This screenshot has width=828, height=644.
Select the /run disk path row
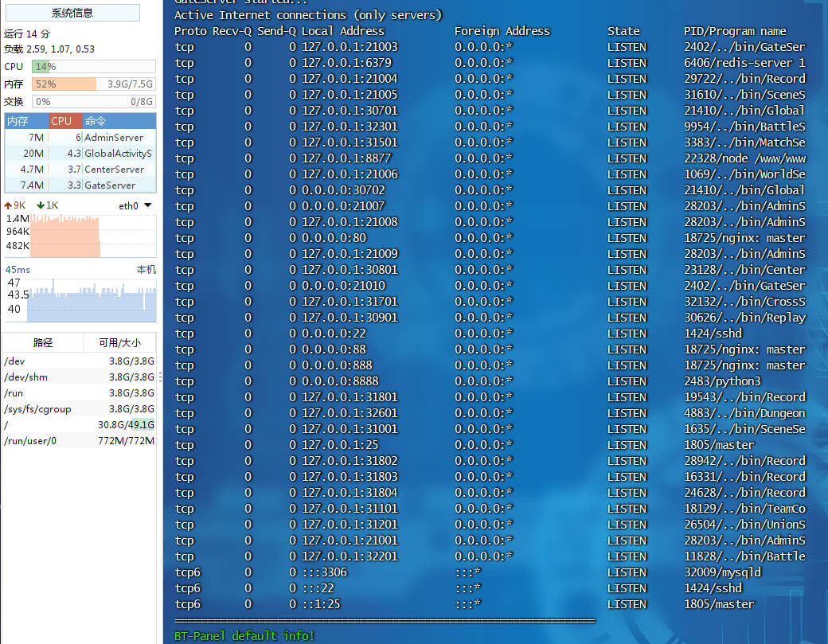[x=79, y=392]
